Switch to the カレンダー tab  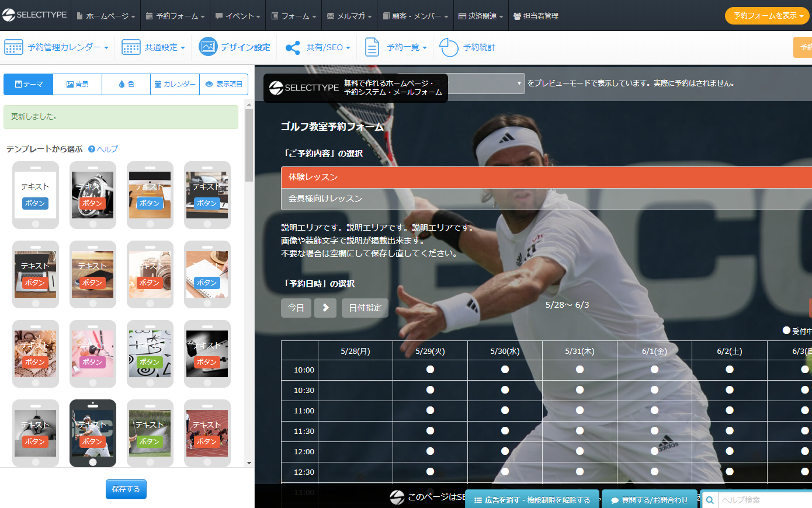coord(175,84)
